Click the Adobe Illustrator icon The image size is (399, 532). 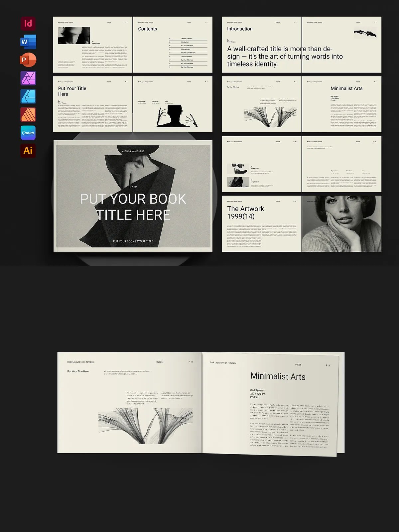click(28, 151)
